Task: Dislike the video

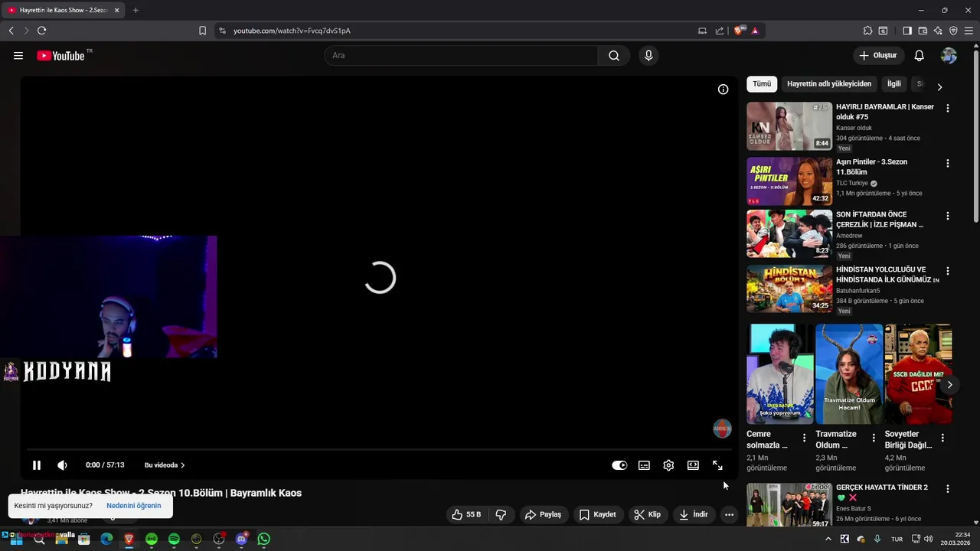Action: click(501, 515)
